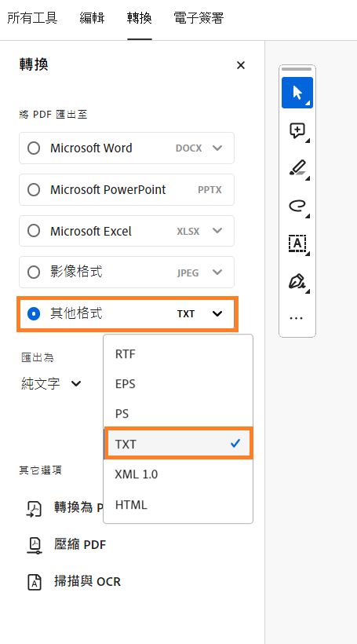Click the PPTX format label

coord(209,190)
